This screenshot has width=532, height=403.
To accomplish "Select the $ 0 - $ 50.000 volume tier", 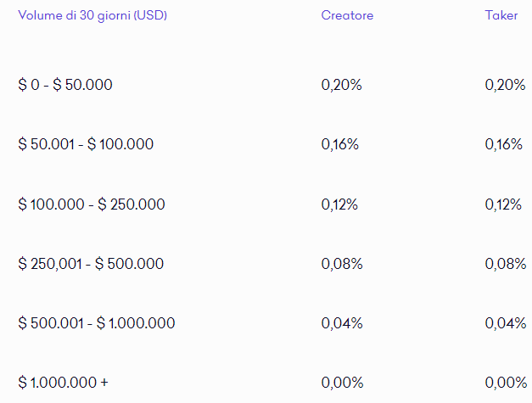I will (65, 85).
